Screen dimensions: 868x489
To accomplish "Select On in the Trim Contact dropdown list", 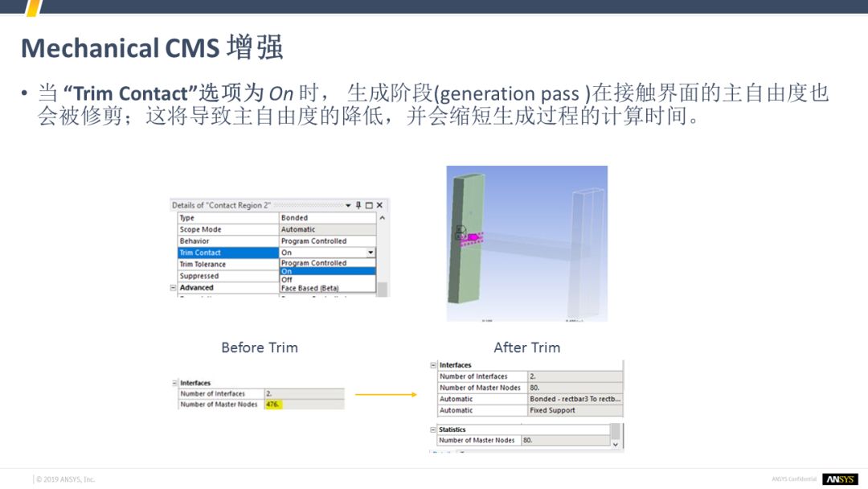I will tap(327, 271).
